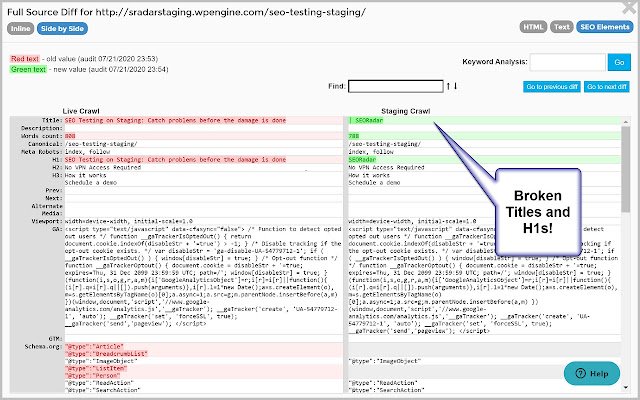Click the Go button for keyword analysis
Viewport: 640px width, 400px height.
[619, 62]
